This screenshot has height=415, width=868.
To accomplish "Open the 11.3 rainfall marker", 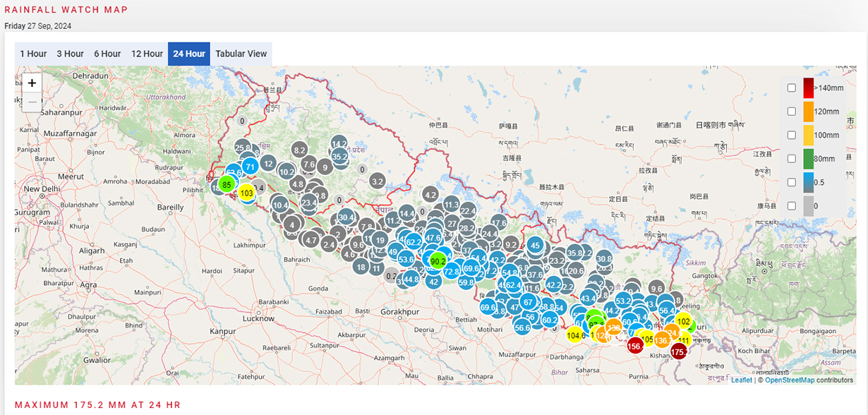I will coord(452,205).
